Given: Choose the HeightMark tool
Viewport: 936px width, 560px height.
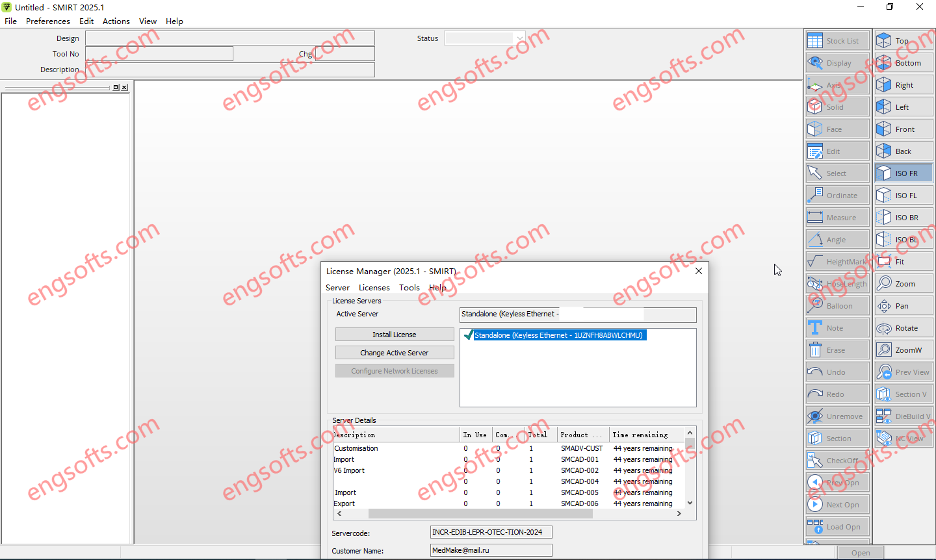Looking at the screenshot, I should [x=837, y=262].
